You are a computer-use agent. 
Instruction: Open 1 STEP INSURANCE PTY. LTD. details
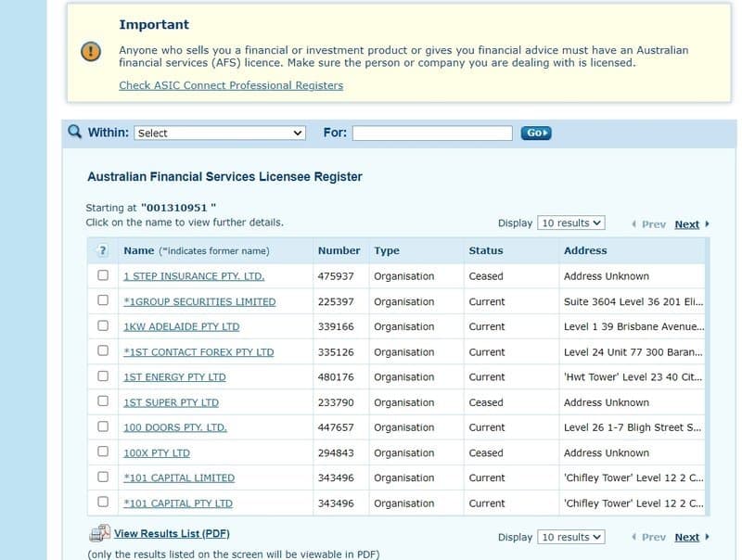click(194, 276)
